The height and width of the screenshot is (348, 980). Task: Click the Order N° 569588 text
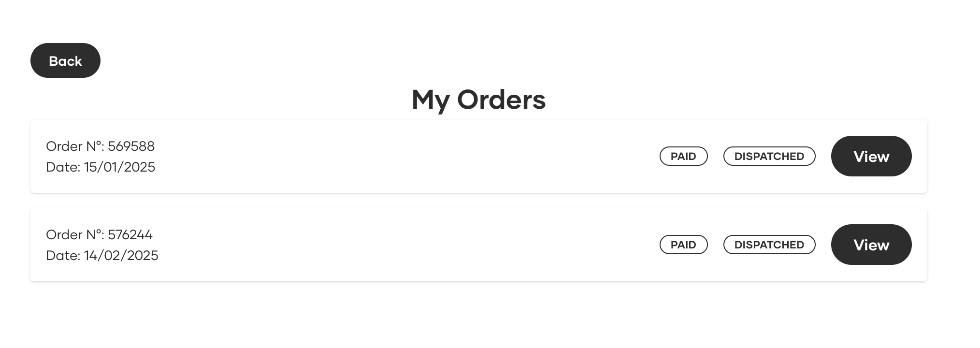tap(100, 146)
